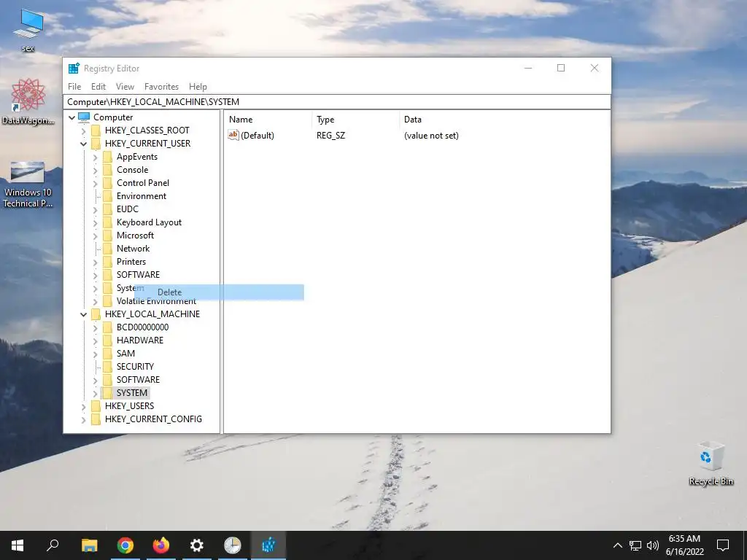747x560 pixels.
Task: Expand the Microsoft key chevron
Action: [x=96, y=236]
